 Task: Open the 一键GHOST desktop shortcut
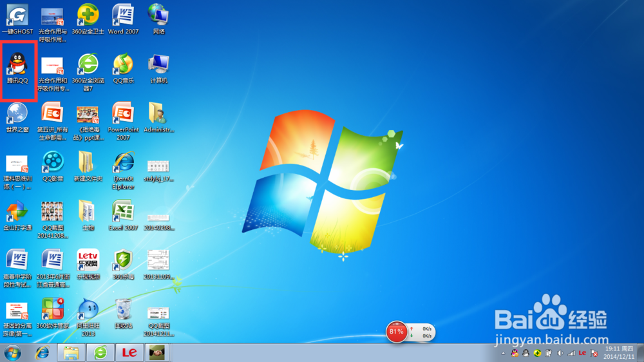pyautogui.click(x=17, y=20)
